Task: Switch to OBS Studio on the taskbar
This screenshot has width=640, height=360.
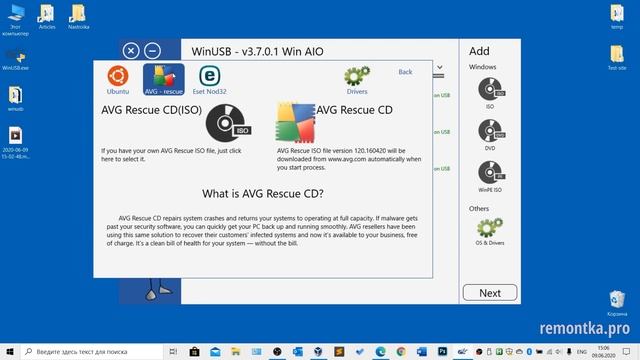Action: (277, 351)
